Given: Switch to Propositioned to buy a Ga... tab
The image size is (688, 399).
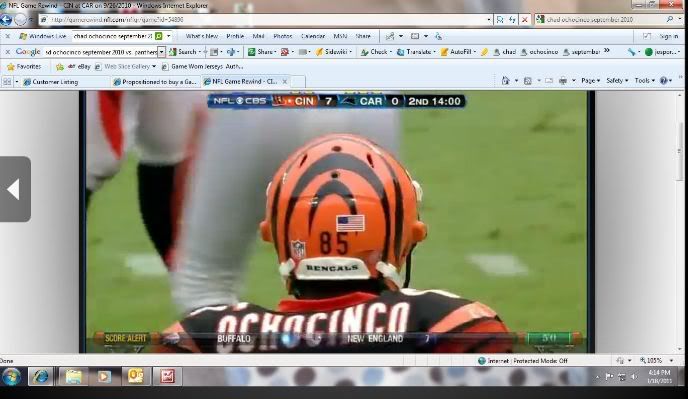Looking at the screenshot, I should [155, 82].
